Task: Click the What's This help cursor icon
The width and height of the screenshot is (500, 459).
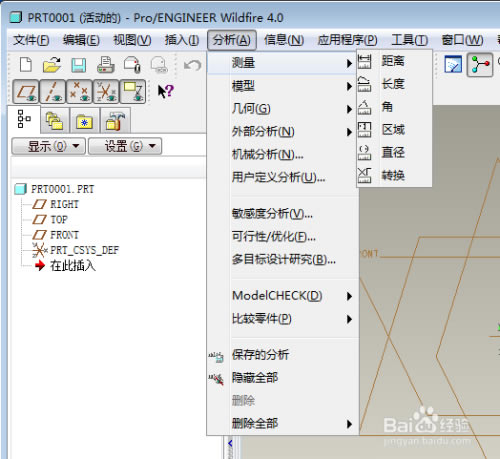Action: [x=166, y=91]
